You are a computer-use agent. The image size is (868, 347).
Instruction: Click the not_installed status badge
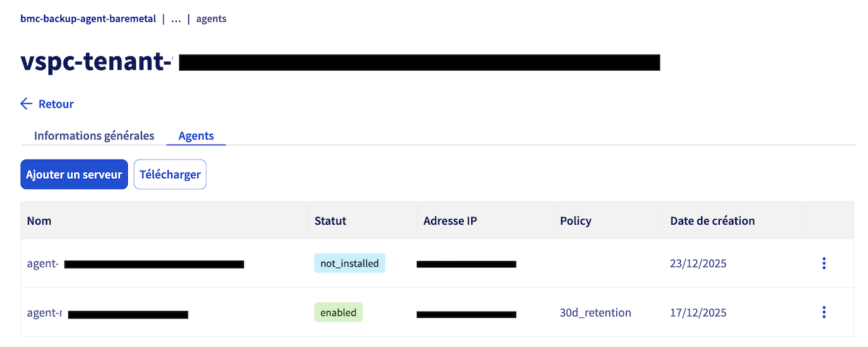[x=349, y=263]
